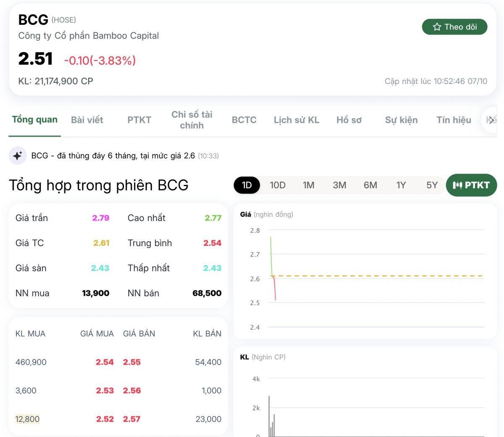Toggle the 3M chart view
The image size is (504, 437).
click(x=339, y=185)
